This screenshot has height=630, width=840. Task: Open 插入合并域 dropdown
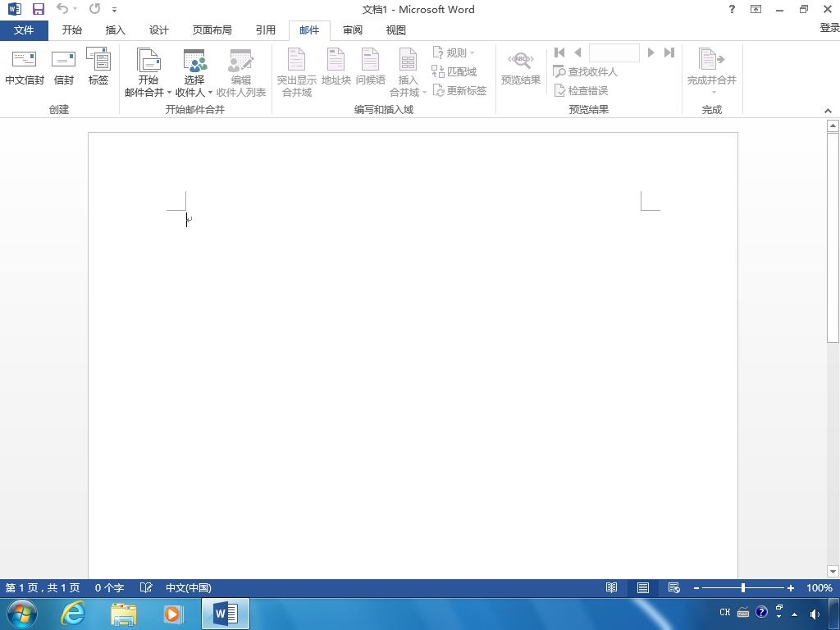pyautogui.click(x=408, y=73)
